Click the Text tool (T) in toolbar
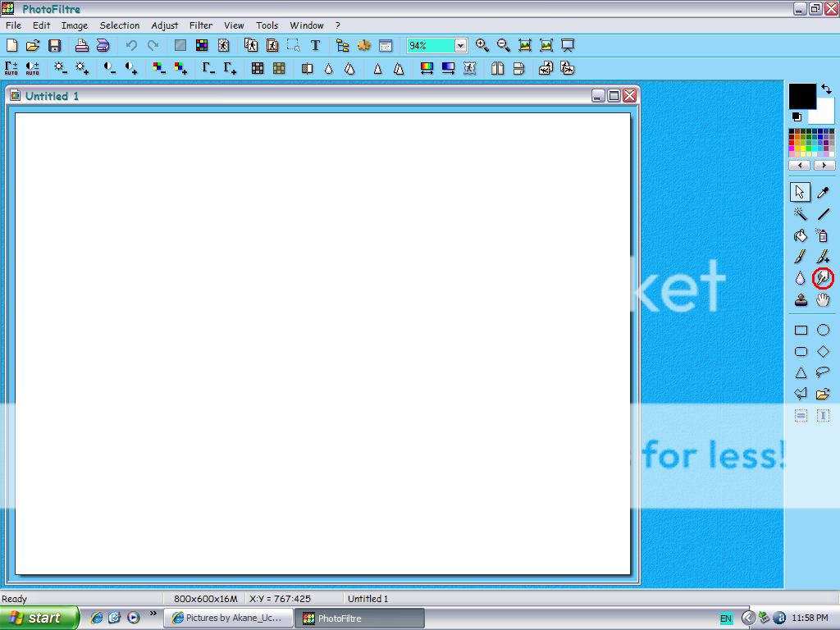 315,46
